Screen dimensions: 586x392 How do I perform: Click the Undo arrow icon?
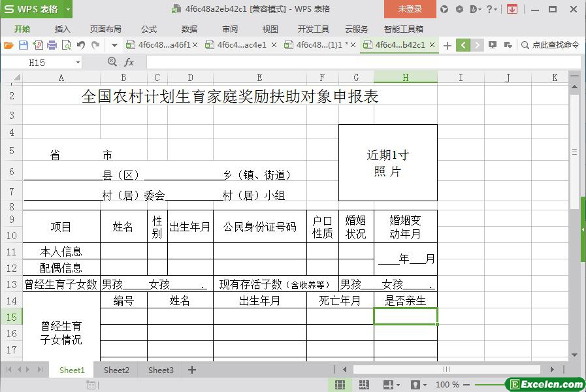tap(81, 45)
